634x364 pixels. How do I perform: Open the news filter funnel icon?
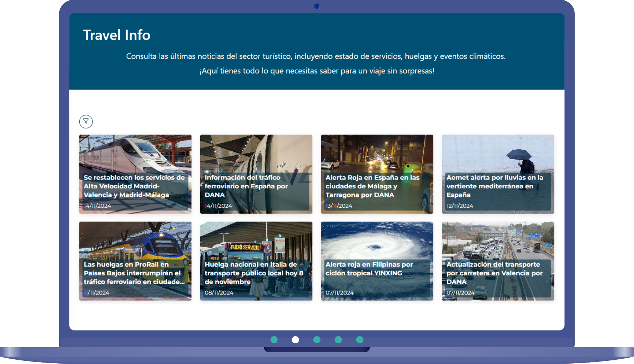86,122
